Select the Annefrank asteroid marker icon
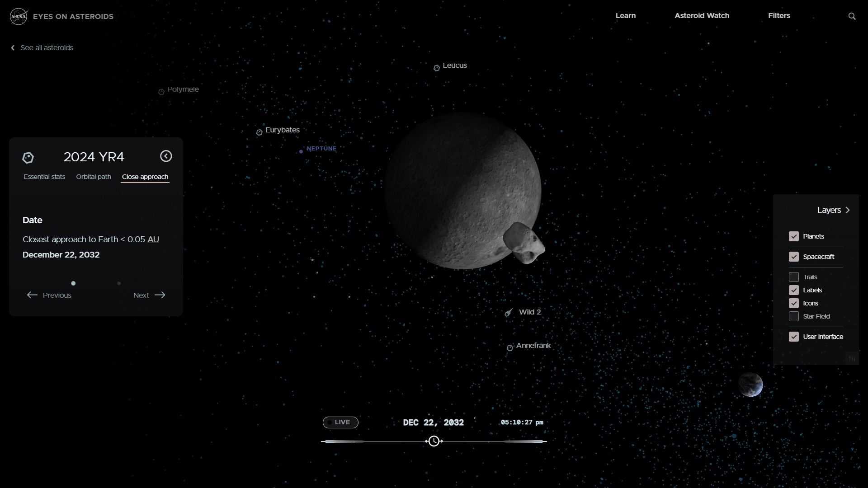Viewport: 868px width, 488px height. [510, 348]
